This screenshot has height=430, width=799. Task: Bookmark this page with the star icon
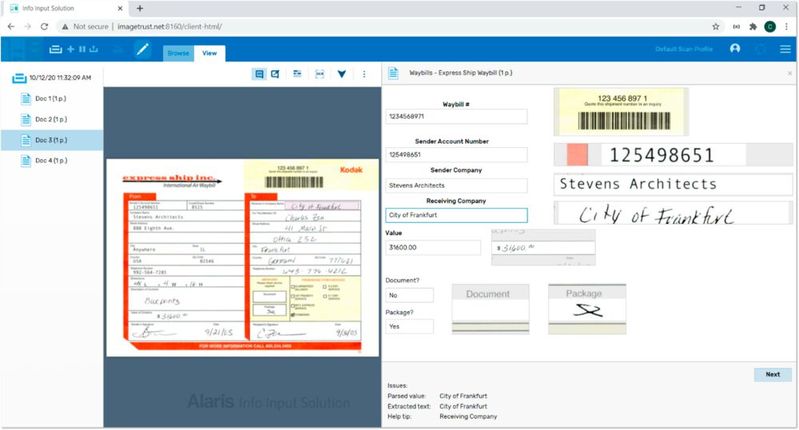tap(715, 26)
